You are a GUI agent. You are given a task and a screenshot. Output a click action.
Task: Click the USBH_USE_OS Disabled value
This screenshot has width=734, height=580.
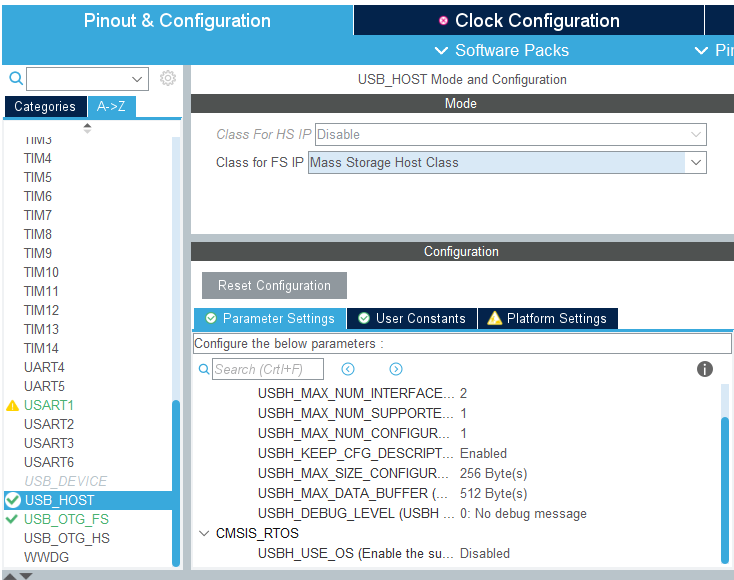(x=484, y=553)
